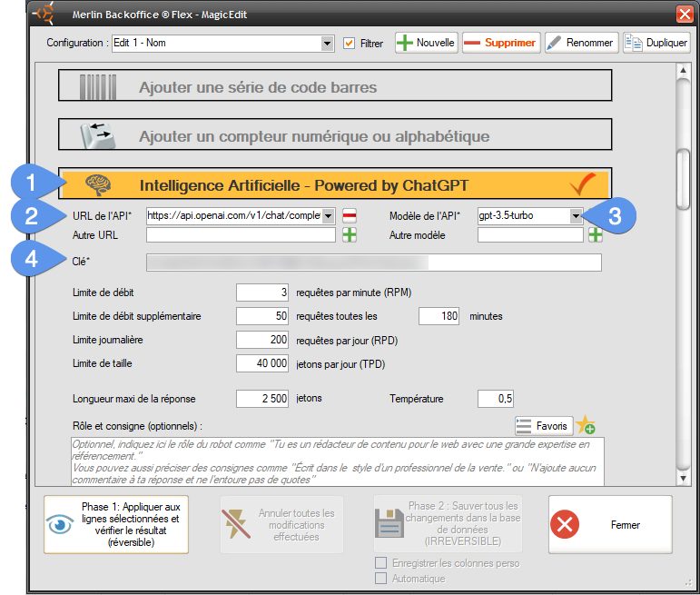Open the Configuration dropdown
The height and width of the screenshot is (595, 700).
point(327,44)
